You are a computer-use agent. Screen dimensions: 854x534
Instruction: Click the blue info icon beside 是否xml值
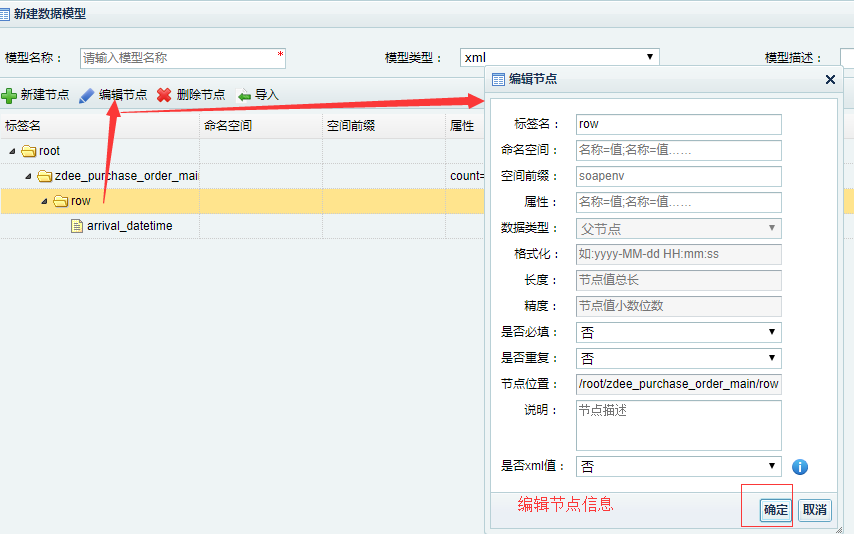click(799, 467)
